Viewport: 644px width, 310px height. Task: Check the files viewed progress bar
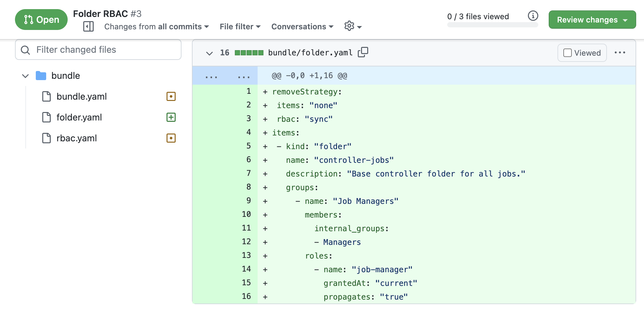coord(492,24)
